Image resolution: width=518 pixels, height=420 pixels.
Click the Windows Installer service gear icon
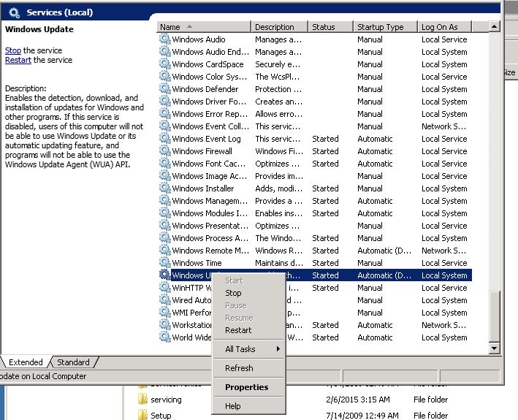(164, 188)
